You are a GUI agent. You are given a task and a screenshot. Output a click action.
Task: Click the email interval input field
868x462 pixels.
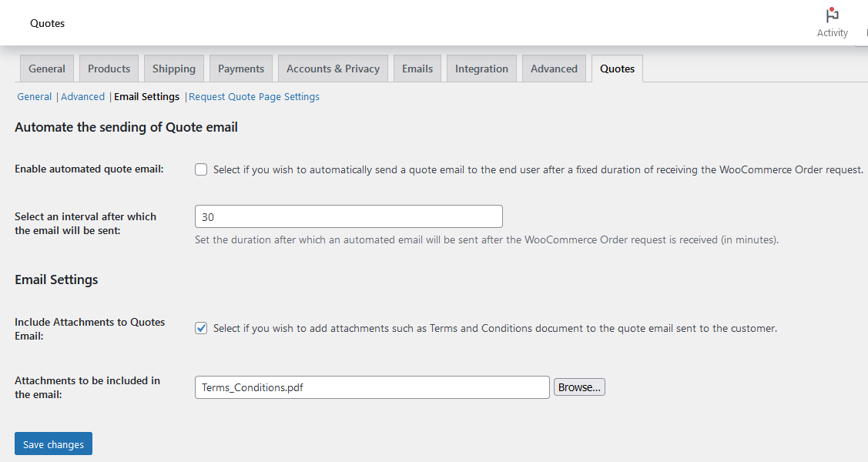coord(348,216)
